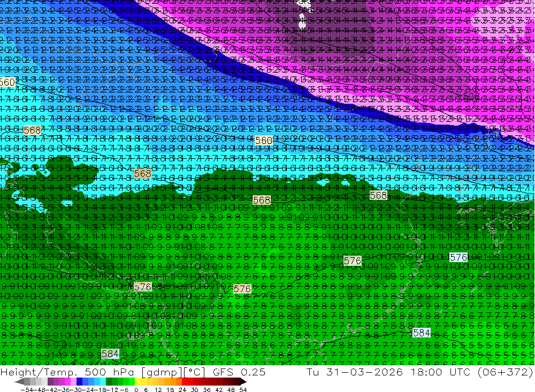
Task: Click the dark purple swatch at -42 in the legend
Action: pos(50,382)
